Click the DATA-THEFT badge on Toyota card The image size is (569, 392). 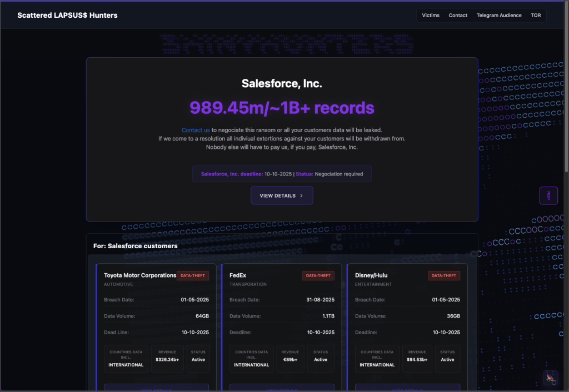tap(192, 275)
